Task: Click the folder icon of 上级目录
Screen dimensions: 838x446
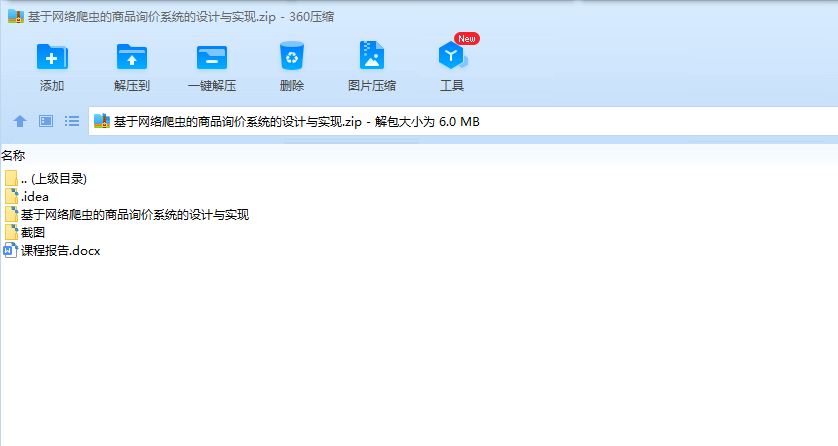Action: (x=11, y=178)
